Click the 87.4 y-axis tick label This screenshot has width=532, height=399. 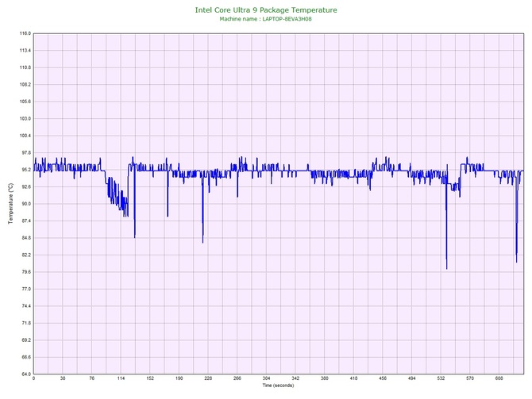[x=26, y=221]
